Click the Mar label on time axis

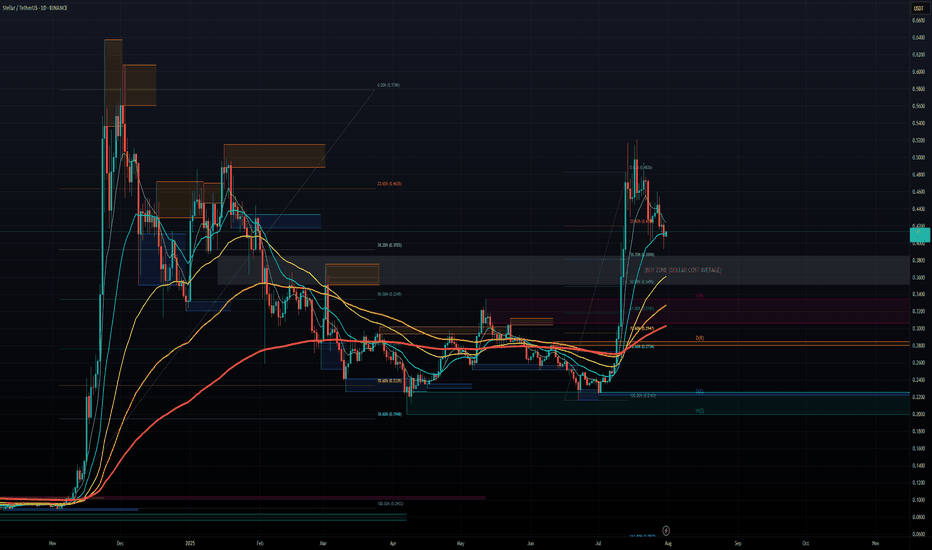[x=323, y=543]
